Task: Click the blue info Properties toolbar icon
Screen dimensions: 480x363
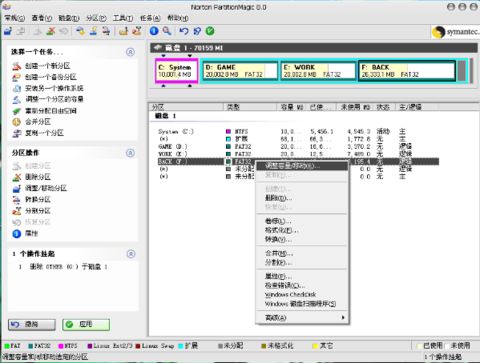Action: click(x=154, y=31)
